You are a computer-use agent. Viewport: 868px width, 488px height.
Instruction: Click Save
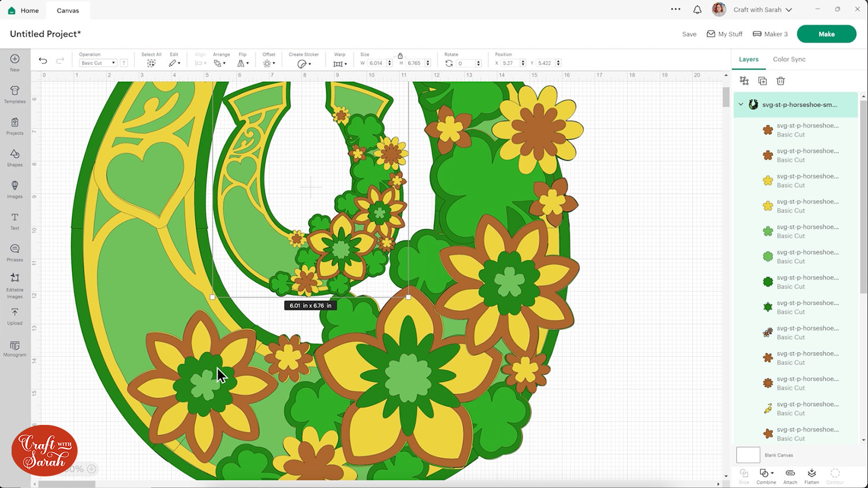[x=689, y=34]
